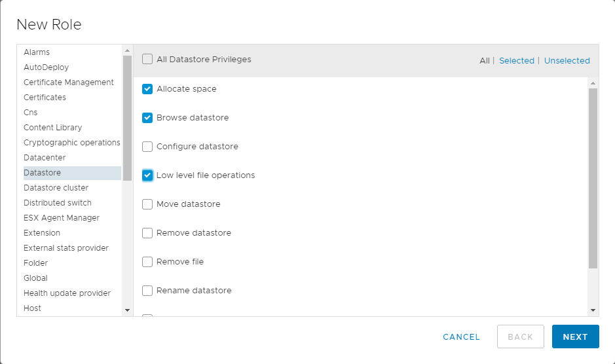The height and width of the screenshot is (364, 615).
Task: Check the All Datastore Privileges checkbox
Action: tap(147, 60)
